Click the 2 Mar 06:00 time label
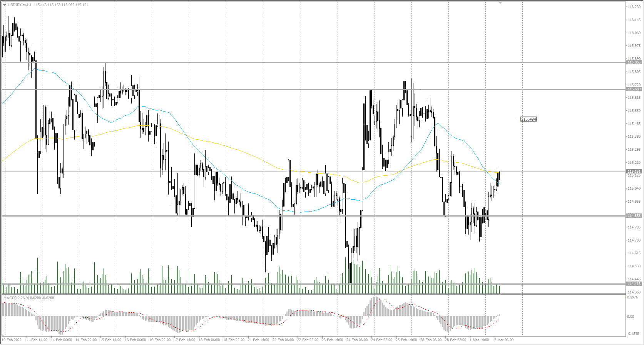Screen dimensions: 644x345 coord(504,340)
